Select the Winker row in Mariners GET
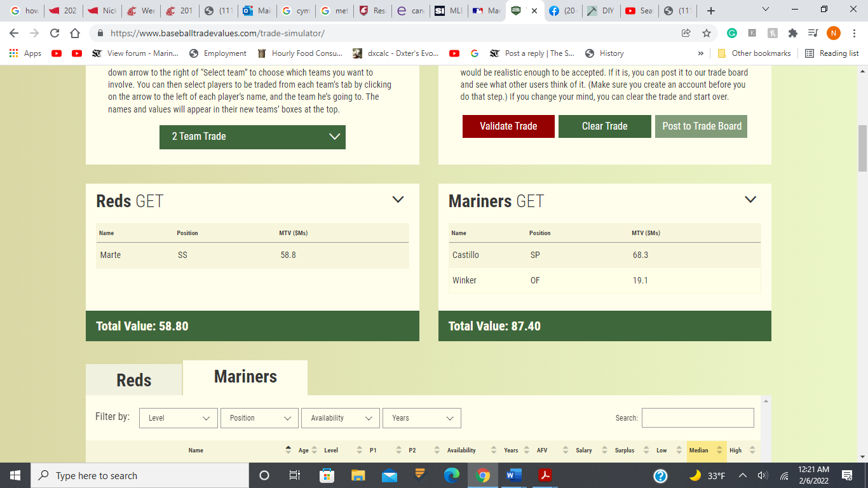Viewport: 868px width, 488px height. point(604,280)
